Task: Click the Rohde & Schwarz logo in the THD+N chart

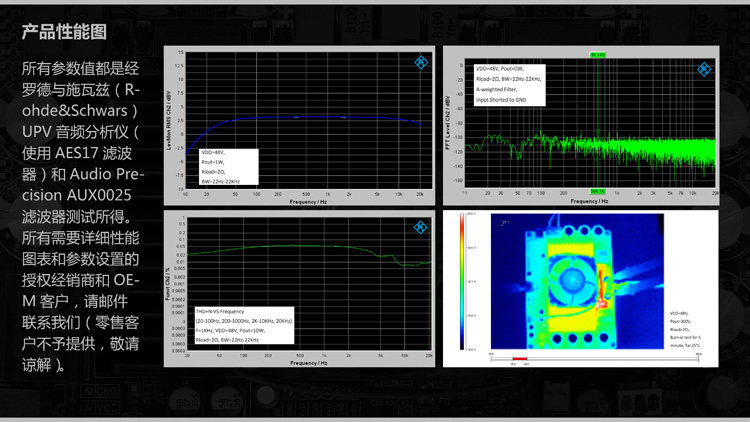Action: (420, 227)
